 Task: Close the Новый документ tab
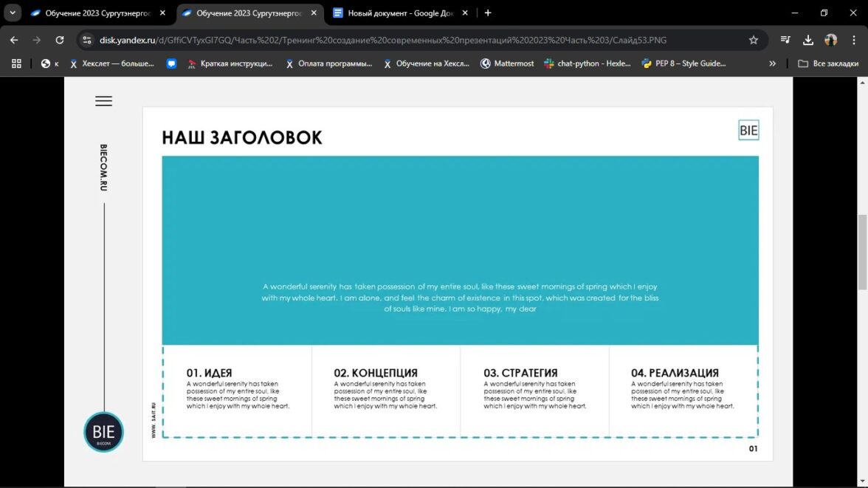pyautogui.click(x=465, y=13)
